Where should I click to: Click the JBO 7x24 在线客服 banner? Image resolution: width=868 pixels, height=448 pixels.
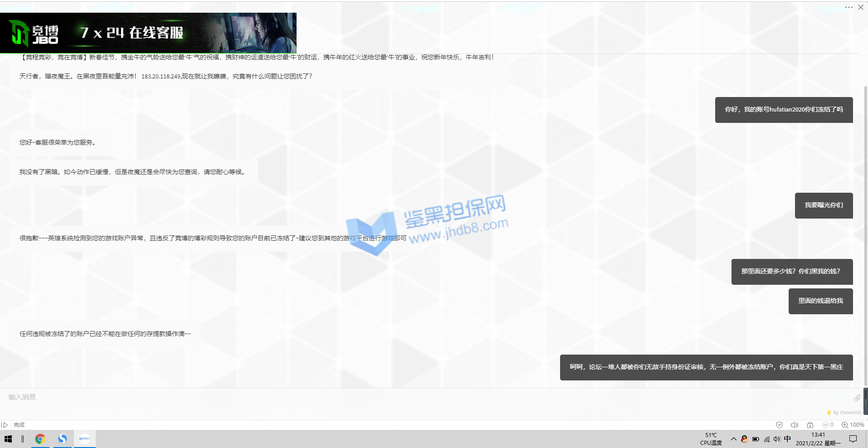coord(148,33)
